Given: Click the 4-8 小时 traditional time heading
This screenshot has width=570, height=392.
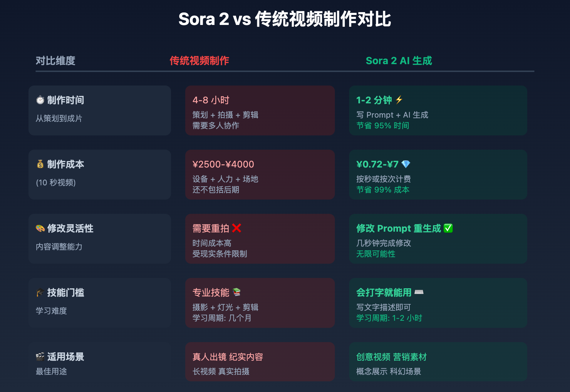Looking at the screenshot, I should click(x=211, y=100).
